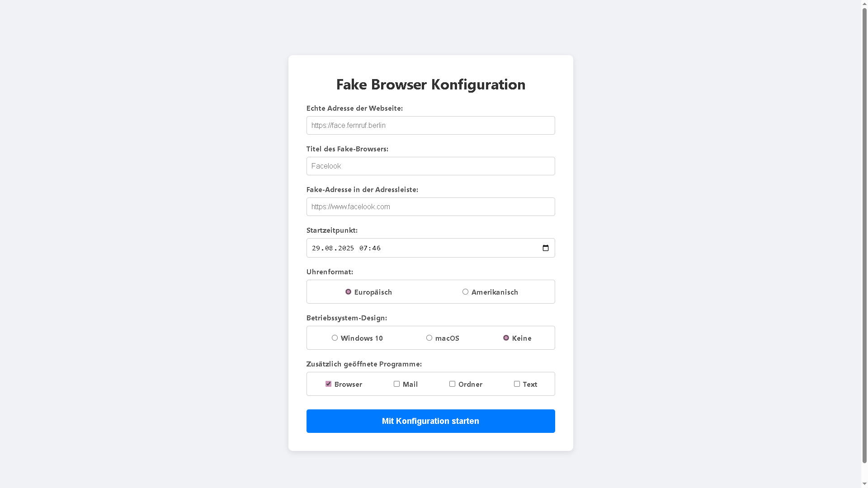The image size is (868, 488).
Task: Select the Facelook title input field
Action: pos(430,166)
